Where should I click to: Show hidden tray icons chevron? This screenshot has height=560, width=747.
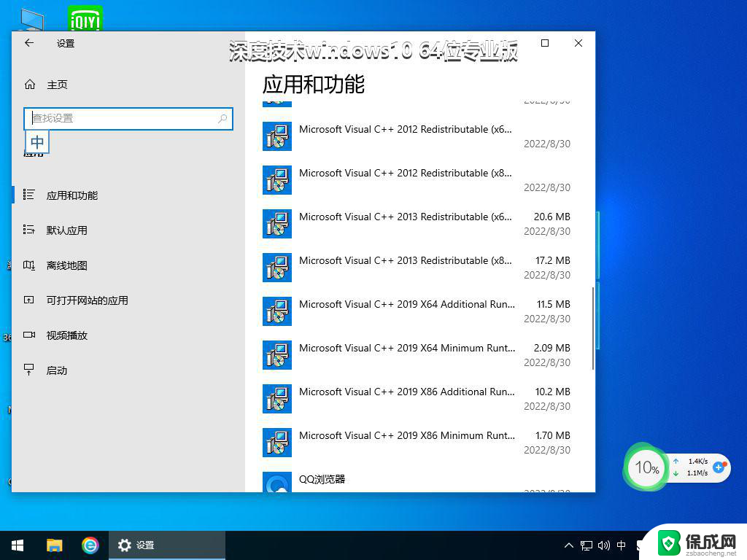[569, 545]
